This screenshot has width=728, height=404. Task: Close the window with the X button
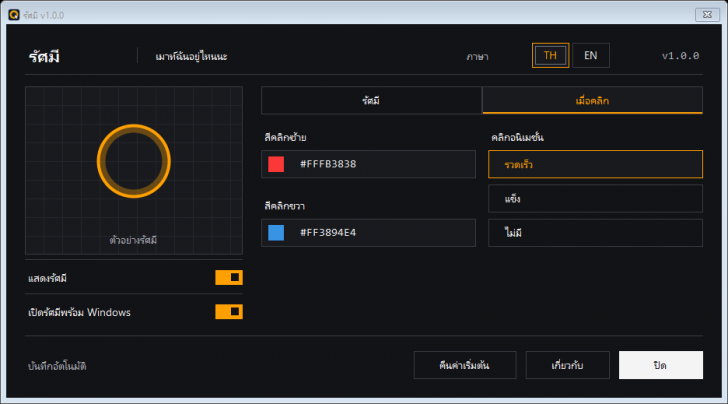707,15
